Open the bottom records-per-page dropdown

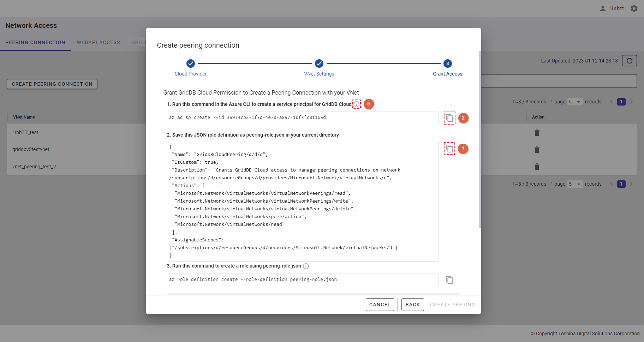575,184
